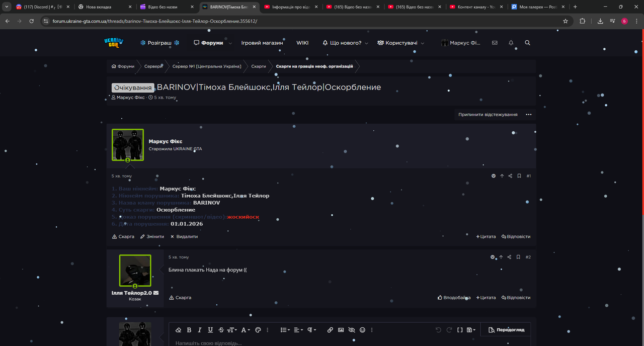
Task: Open Ігровий магазин navigation item
Action: pyautogui.click(x=262, y=43)
